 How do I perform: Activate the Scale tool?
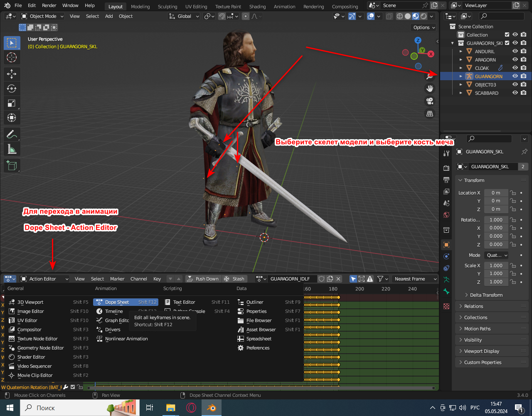pos(12,103)
